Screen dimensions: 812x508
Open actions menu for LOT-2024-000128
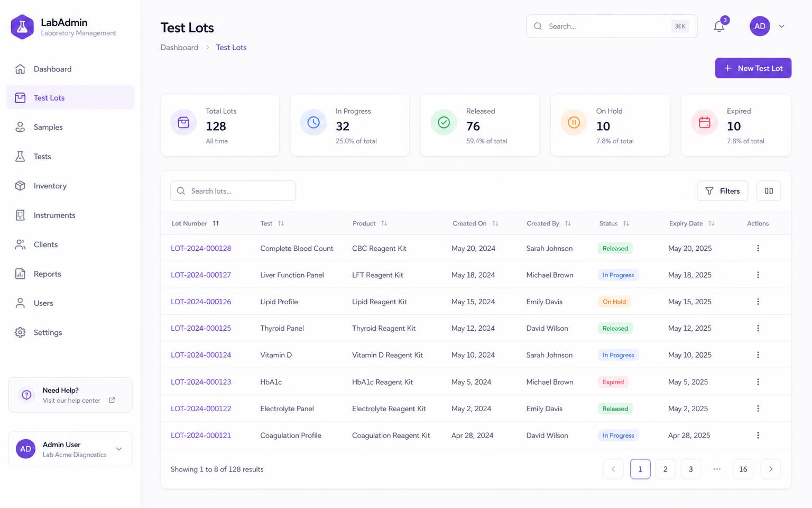pyautogui.click(x=758, y=248)
